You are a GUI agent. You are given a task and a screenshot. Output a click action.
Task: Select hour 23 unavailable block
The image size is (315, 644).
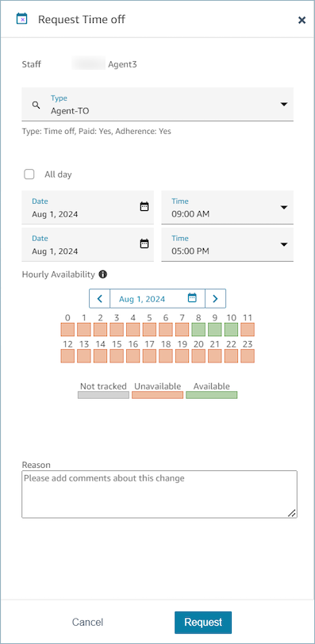coord(248,355)
